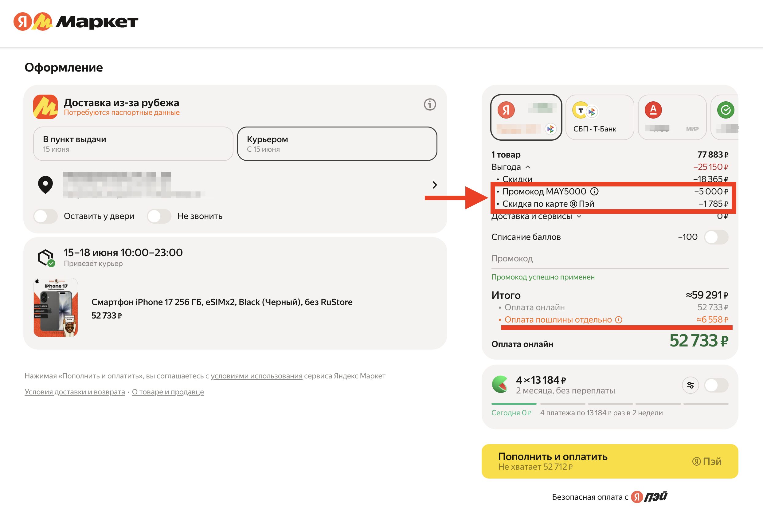Click the −25 150 ₽ savings value
The width and height of the screenshot is (763, 532).
pos(710,167)
